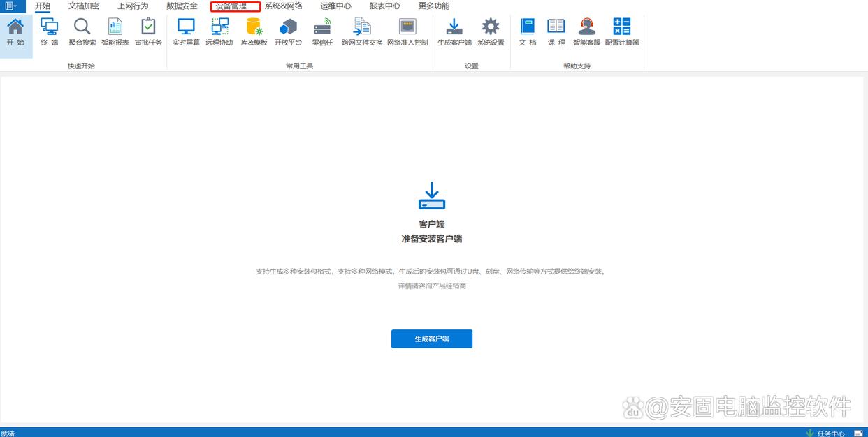
Task: Expand the application menu dropdown at top-left
Action: (13, 6)
